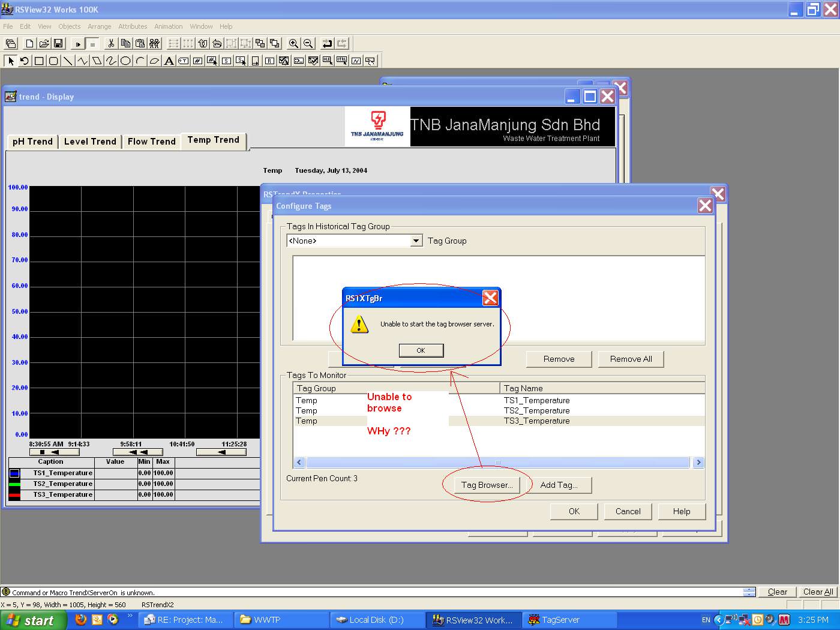The width and height of the screenshot is (840, 630).
Task: Select the TS3_Temperature row in Tags To Monitor
Action: click(499, 421)
